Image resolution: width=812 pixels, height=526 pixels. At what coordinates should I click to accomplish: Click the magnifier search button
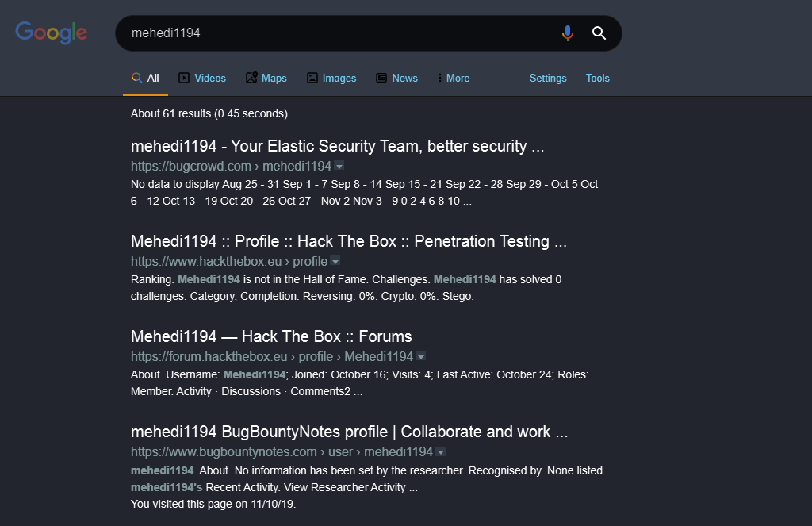pyautogui.click(x=599, y=33)
